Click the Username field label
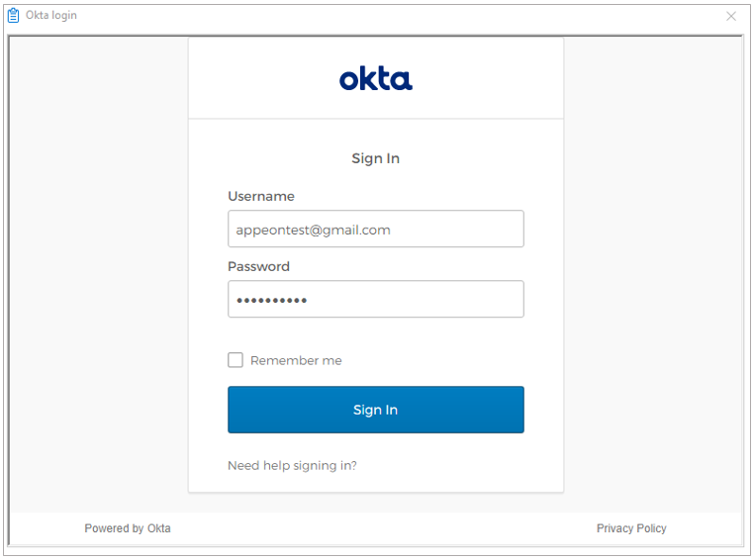Image resolution: width=755 pixels, height=560 pixels. tap(261, 196)
